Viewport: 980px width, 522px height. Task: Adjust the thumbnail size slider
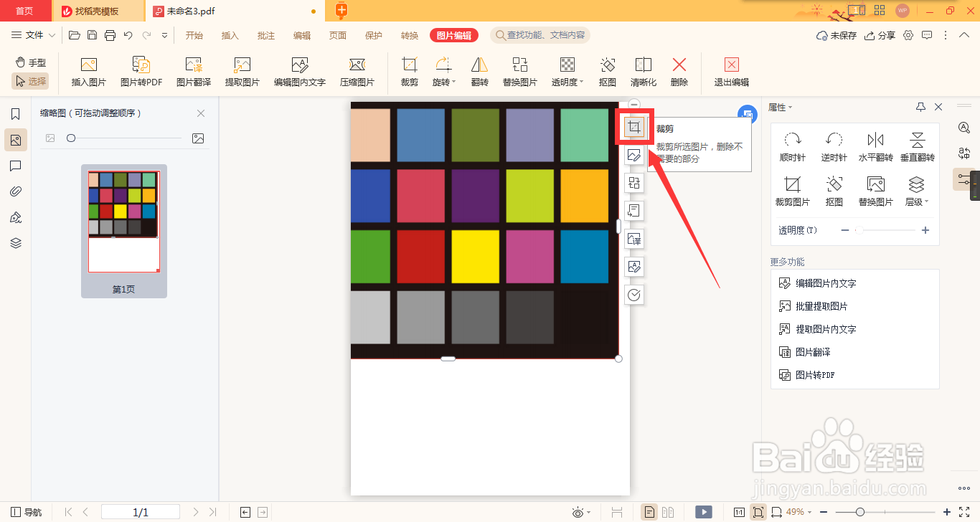click(71, 138)
